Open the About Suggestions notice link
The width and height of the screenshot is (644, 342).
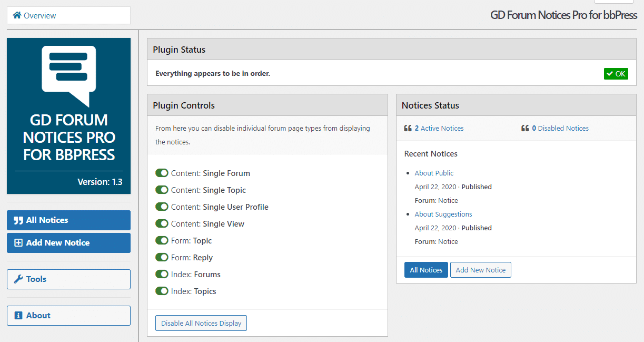443,214
